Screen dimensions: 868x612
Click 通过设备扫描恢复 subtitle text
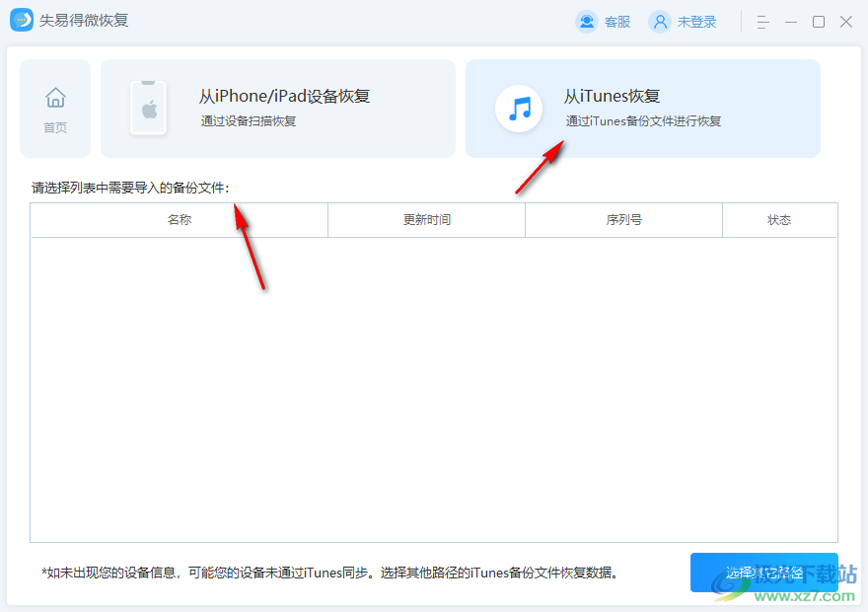tap(249, 121)
